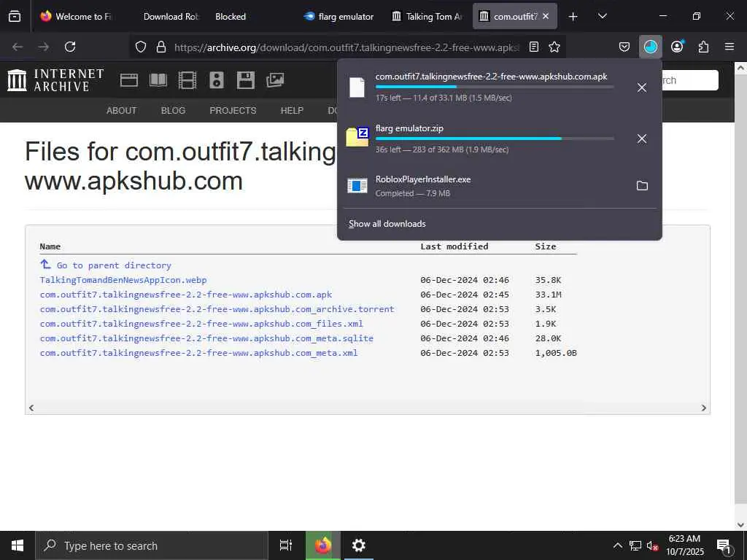Open the Windows Start menu
Viewport: 747px width, 560px height.
point(18,545)
